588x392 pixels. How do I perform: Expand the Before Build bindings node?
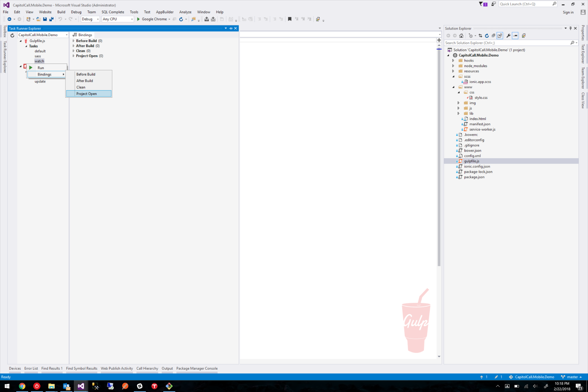pos(74,41)
